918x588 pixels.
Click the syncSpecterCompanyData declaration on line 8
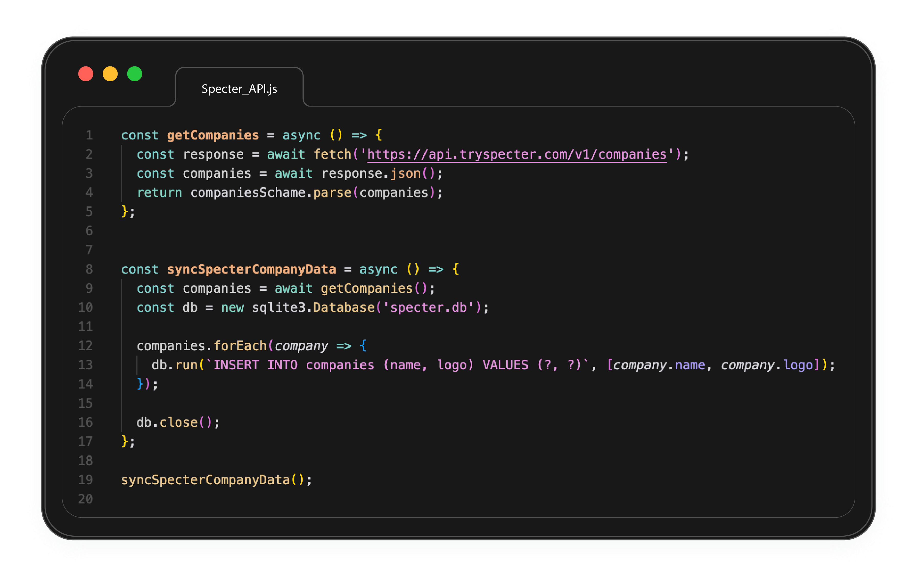pos(251,269)
